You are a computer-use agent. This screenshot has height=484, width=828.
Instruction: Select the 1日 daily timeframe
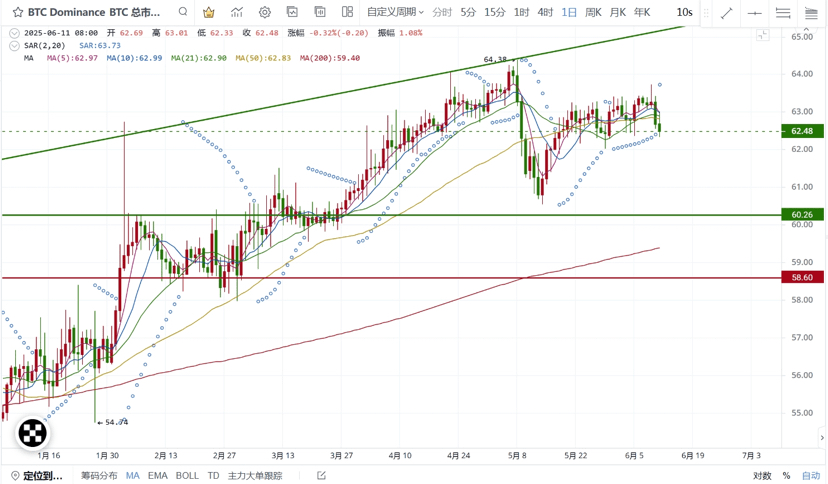pos(569,12)
